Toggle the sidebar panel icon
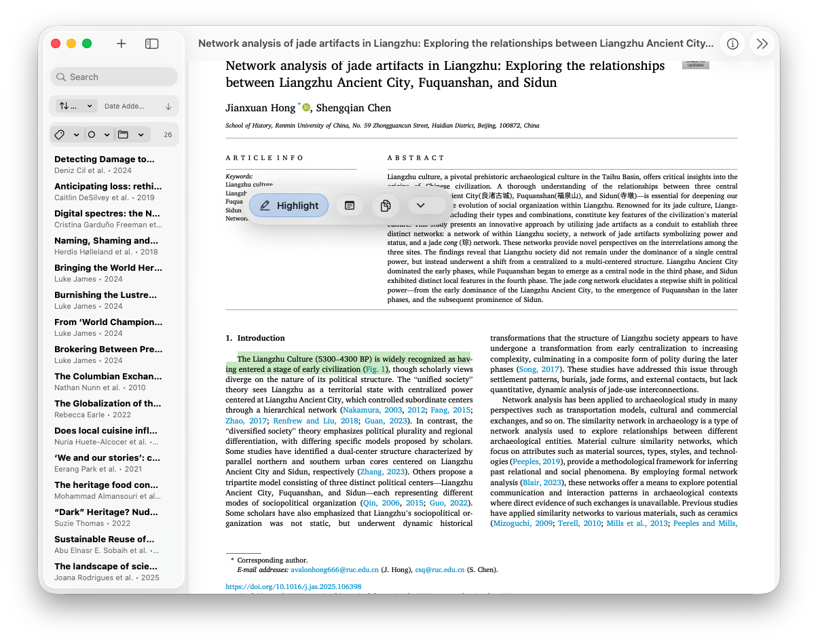This screenshot has height=644, width=818. coord(152,43)
